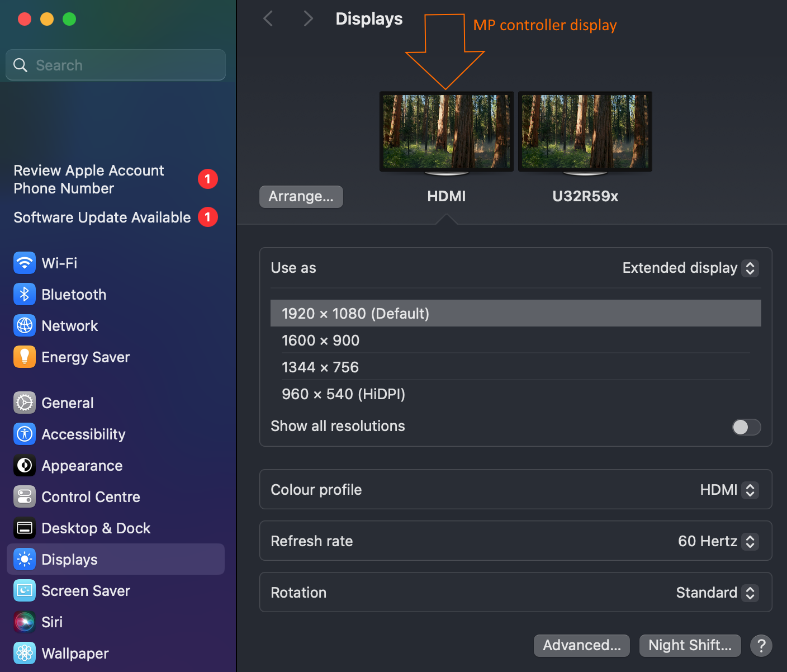Open the Wallpaper flower icon
The height and width of the screenshot is (672, 787).
[x=24, y=653]
